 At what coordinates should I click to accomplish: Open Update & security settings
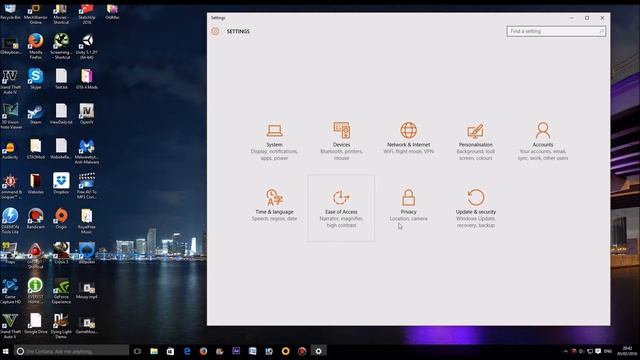(x=476, y=208)
